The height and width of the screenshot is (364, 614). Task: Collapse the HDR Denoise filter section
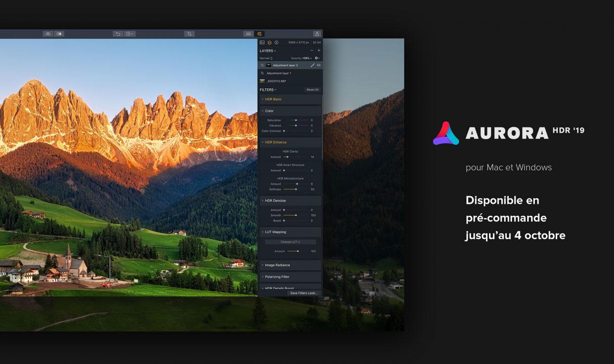(275, 201)
